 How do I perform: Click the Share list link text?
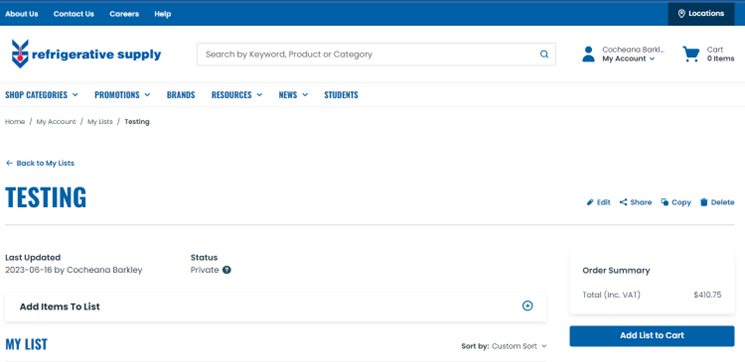click(641, 202)
